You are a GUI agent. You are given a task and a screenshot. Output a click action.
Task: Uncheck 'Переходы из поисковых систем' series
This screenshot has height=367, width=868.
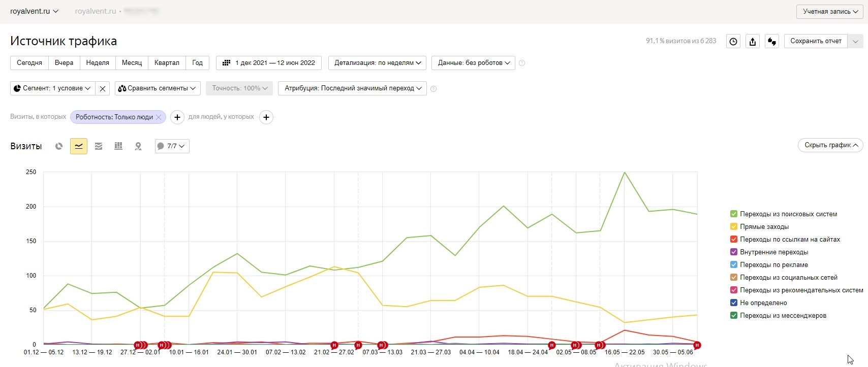(734, 214)
